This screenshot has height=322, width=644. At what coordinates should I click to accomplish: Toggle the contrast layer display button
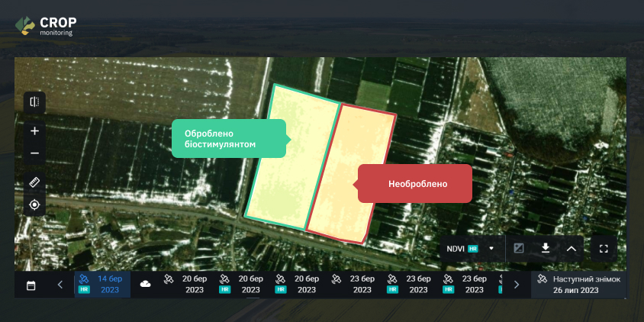pos(519,248)
